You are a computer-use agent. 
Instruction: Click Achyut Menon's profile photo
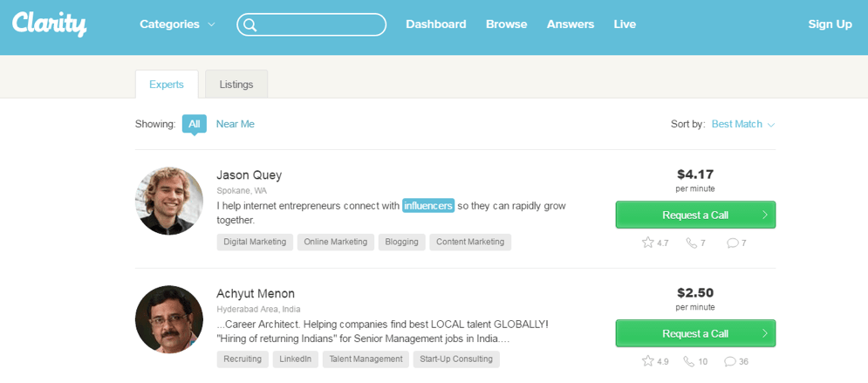[169, 319]
